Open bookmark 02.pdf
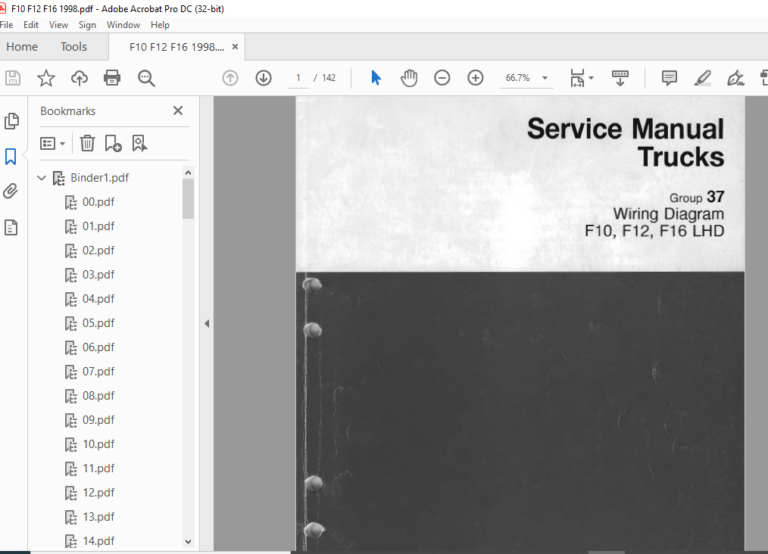Image resolution: width=768 pixels, height=554 pixels. pyautogui.click(x=98, y=250)
